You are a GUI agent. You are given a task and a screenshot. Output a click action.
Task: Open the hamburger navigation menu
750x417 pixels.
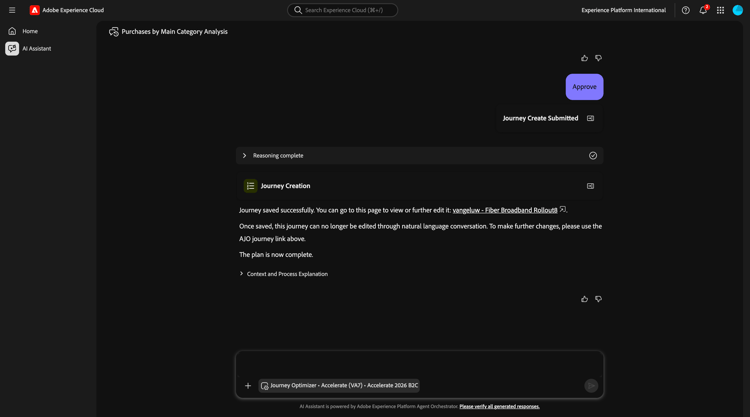(x=12, y=10)
